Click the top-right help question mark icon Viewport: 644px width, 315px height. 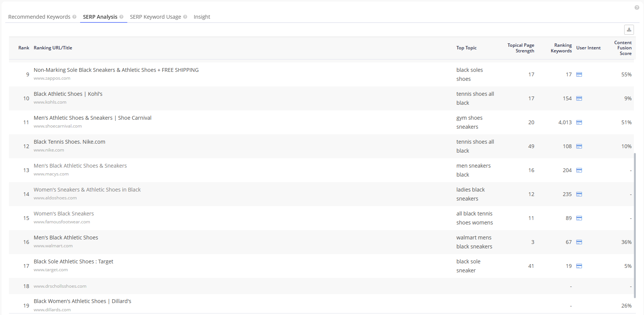(637, 7)
